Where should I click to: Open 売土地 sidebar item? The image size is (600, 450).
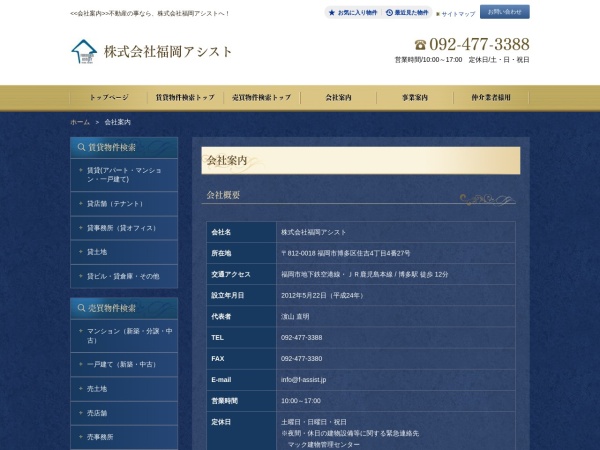pos(124,389)
